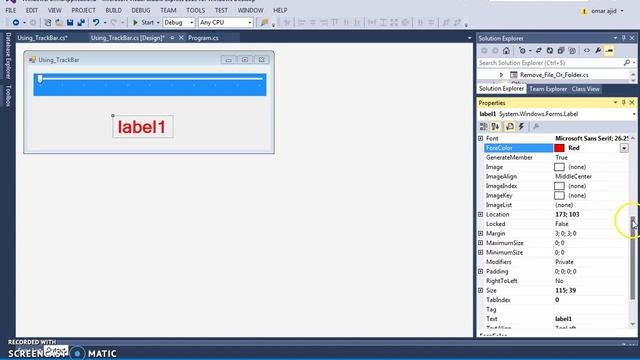Open the Debug configuration dropdown
This screenshot has height=360, width=640.
(x=191, y=22)
